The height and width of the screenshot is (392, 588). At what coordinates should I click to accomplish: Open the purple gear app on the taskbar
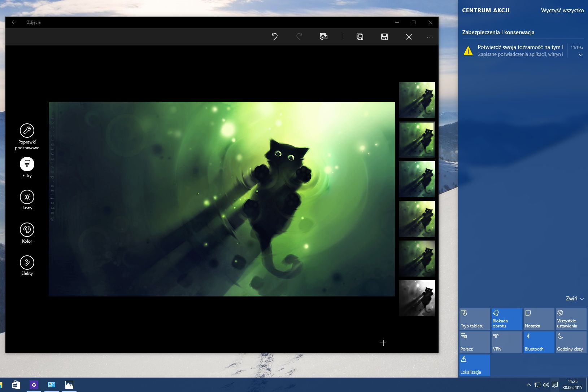34,385
